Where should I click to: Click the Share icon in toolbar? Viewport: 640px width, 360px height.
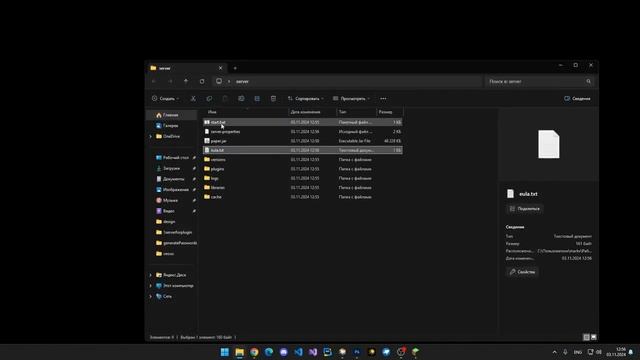tap(257, 98)
